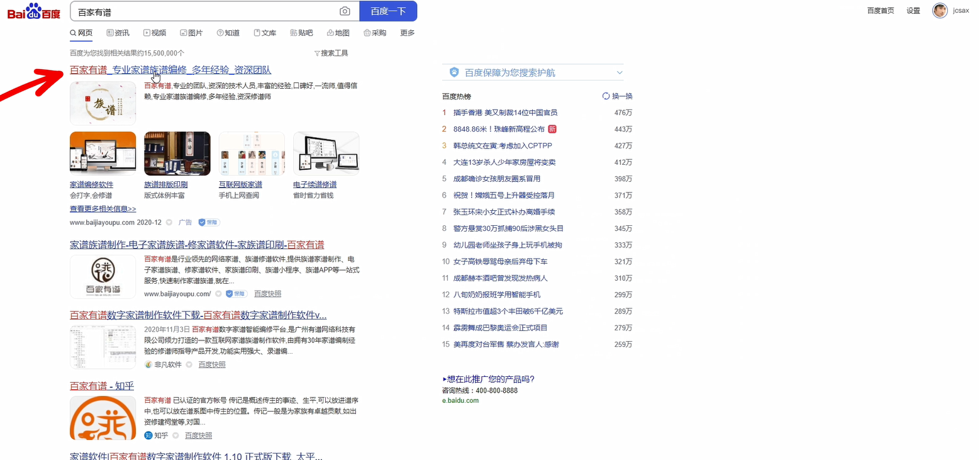
Task: Click the jcsax username
Action: 961,11
